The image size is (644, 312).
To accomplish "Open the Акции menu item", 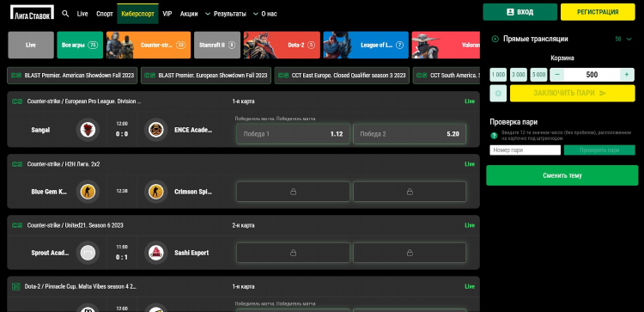I will (x=189, y=14).
